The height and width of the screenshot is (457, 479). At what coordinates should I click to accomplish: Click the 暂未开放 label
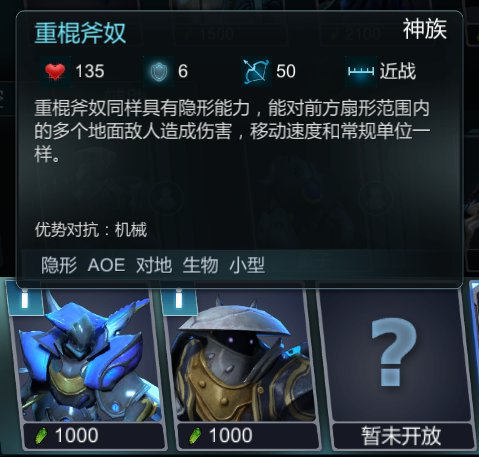[401, 436]
